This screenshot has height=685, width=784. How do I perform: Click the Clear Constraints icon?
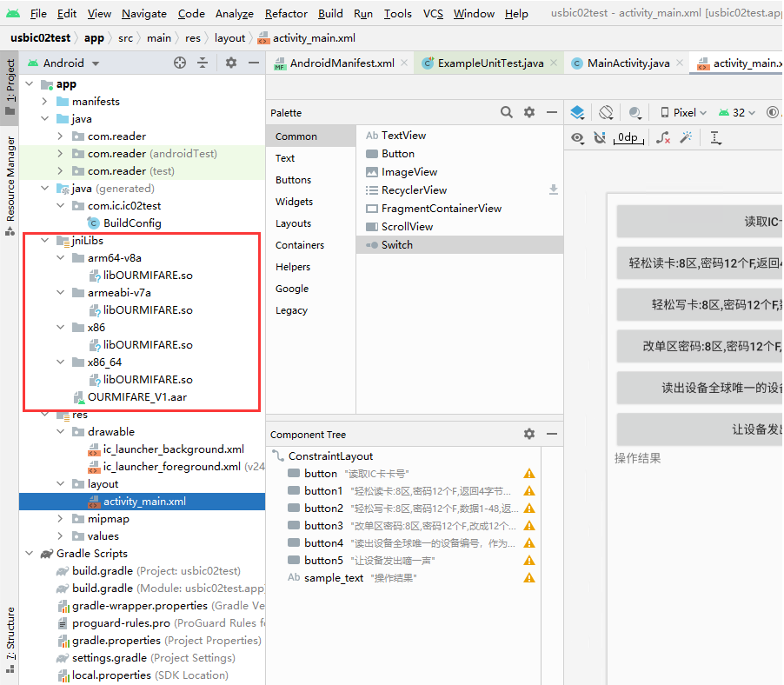pos(662,137)
